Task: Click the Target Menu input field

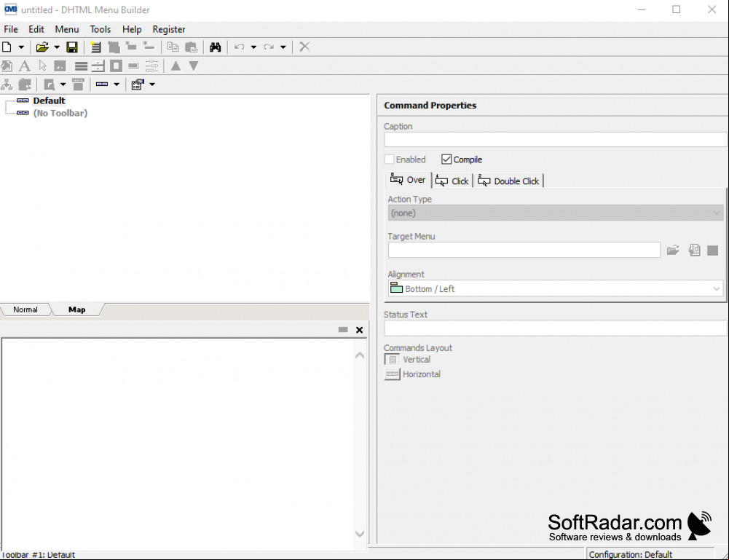Action: coord(524,250)
